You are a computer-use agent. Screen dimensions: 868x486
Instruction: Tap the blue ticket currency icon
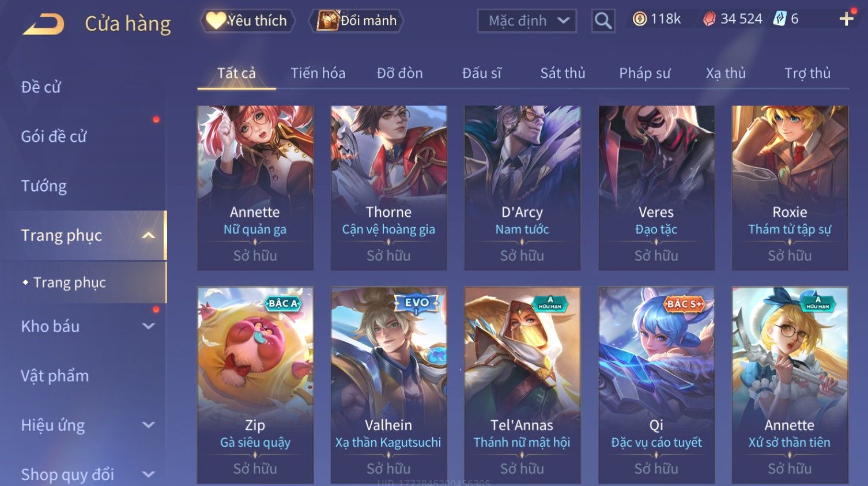pos(779,19)
